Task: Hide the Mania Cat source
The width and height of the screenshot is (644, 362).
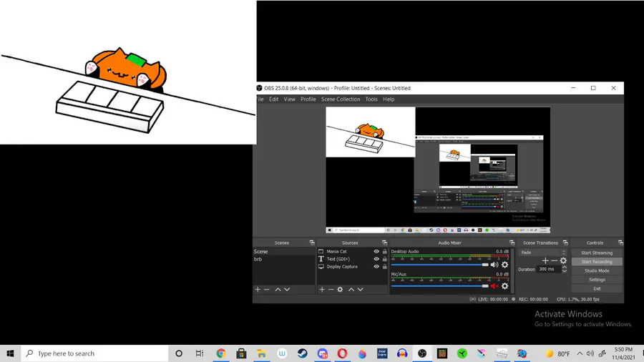Action: 376,252
